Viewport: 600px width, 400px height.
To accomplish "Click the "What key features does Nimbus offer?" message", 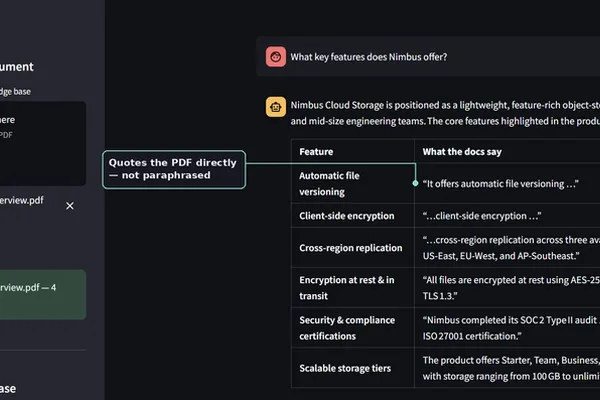I will 368,57.
